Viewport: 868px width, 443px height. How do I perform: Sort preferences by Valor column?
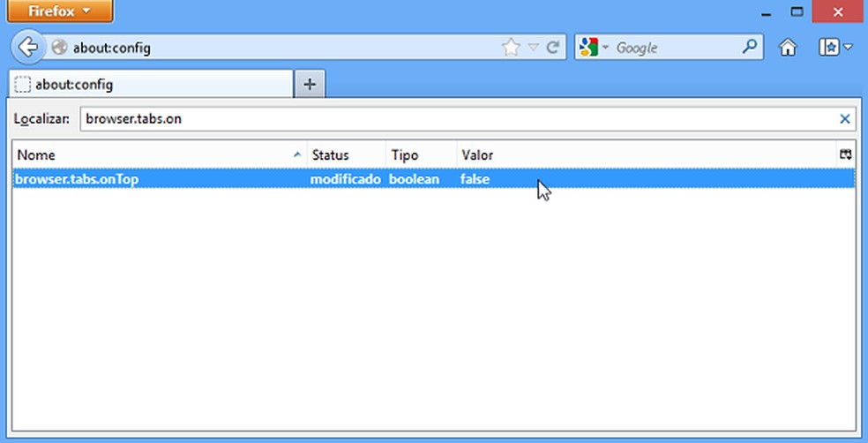[x=647, y=155]
